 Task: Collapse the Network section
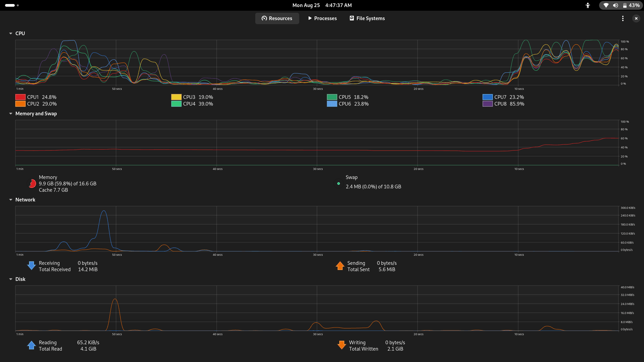[x=11, y=200]
